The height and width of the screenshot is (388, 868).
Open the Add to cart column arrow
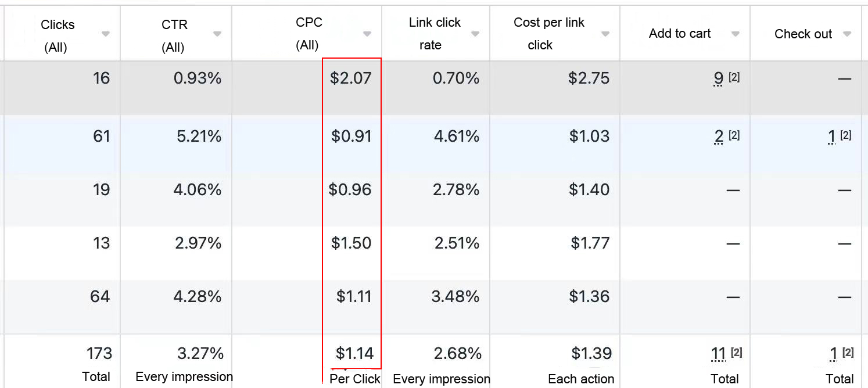(736, 34)
